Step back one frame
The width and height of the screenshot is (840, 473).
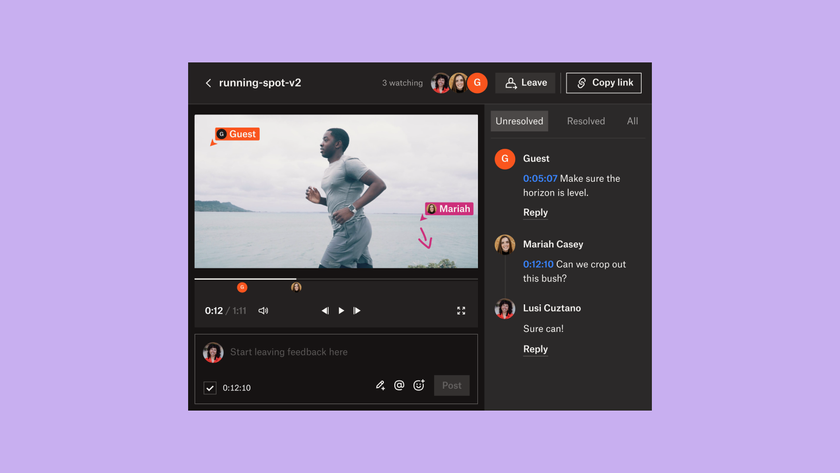(x=325, y=311)
